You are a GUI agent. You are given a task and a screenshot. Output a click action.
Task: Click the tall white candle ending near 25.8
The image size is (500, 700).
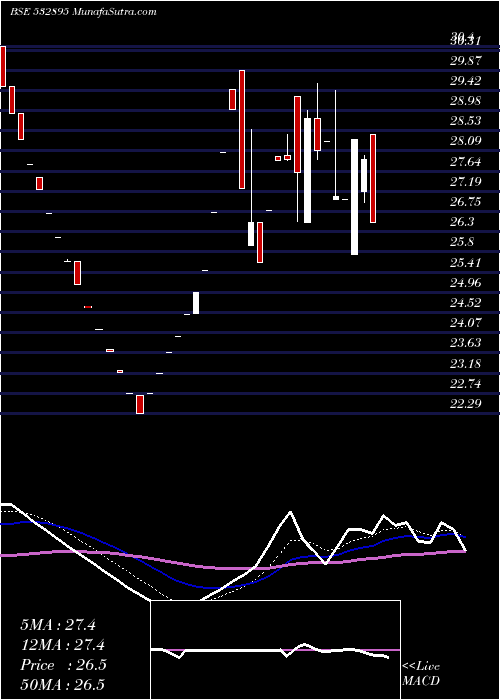point(354,197)
